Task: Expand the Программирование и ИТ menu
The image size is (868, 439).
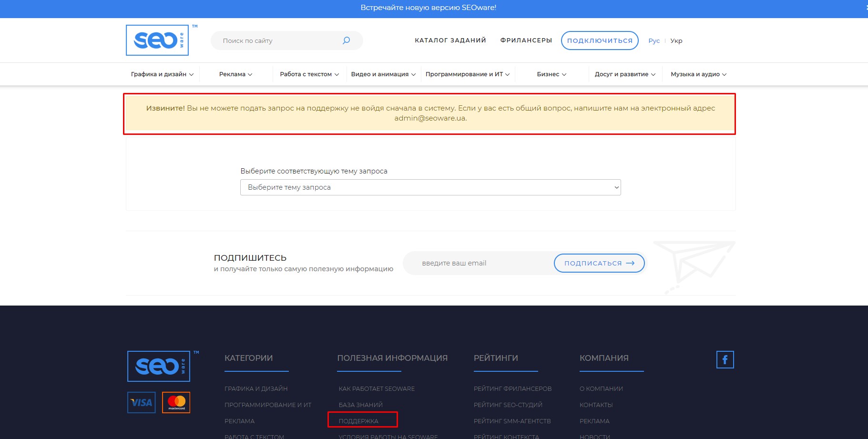Action: click(467, 74)
